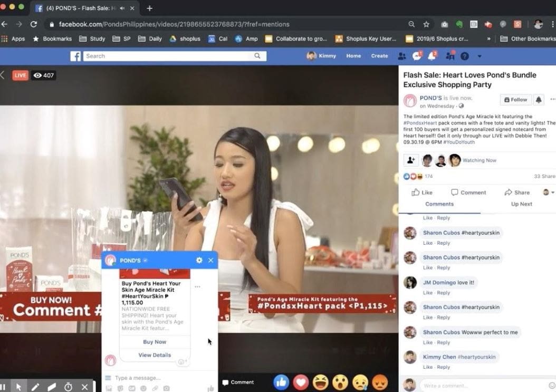This screenshot has height=392, width=556.
Task: Go to Home in Facebook navigation
Action: click(353, 56)
